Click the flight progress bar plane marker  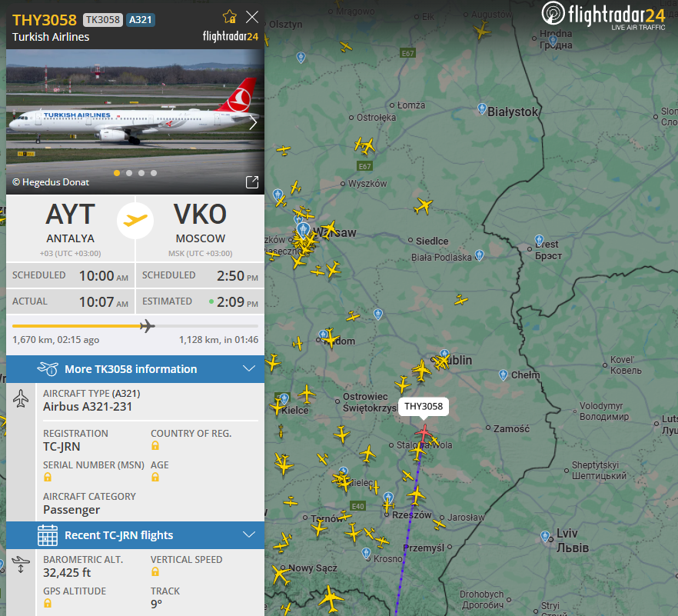point(148,326)
